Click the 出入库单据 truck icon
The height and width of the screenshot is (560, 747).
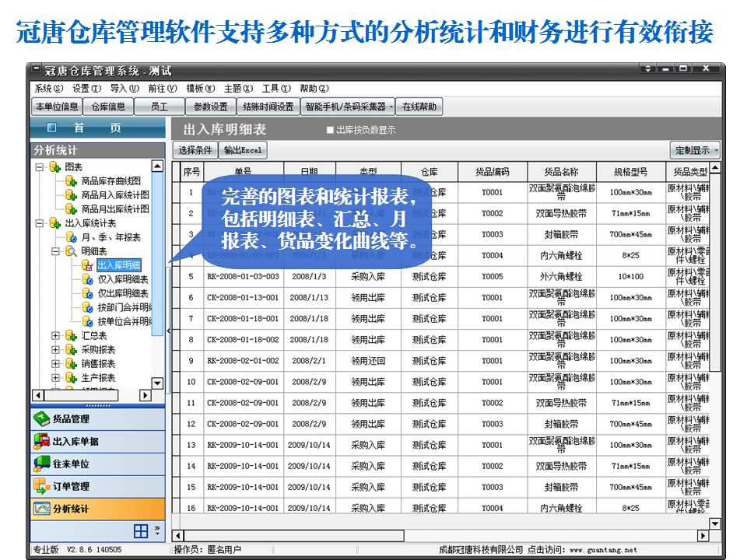point(42,441)
